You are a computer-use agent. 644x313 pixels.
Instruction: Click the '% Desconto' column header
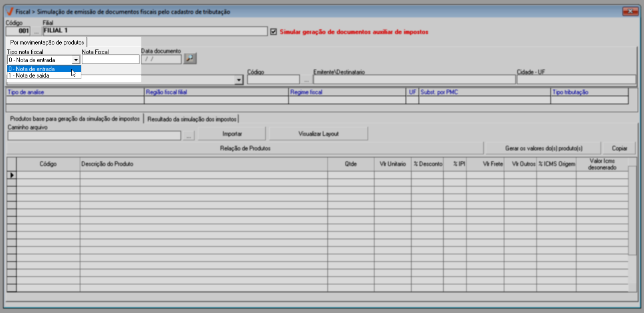tap(428, 164)
